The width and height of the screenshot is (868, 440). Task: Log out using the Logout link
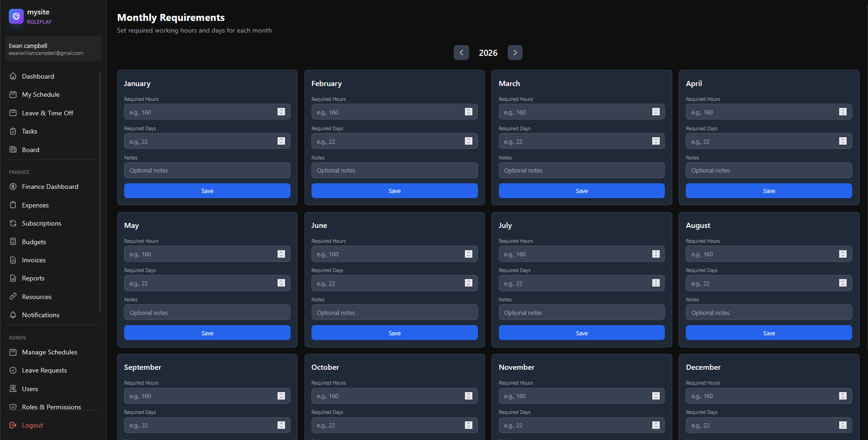pos(32,425)
